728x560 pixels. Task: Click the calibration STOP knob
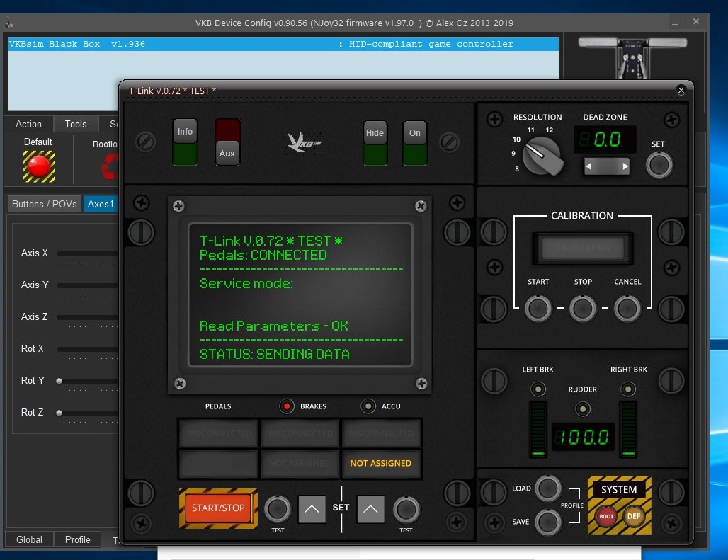click(x=583, y=308)
